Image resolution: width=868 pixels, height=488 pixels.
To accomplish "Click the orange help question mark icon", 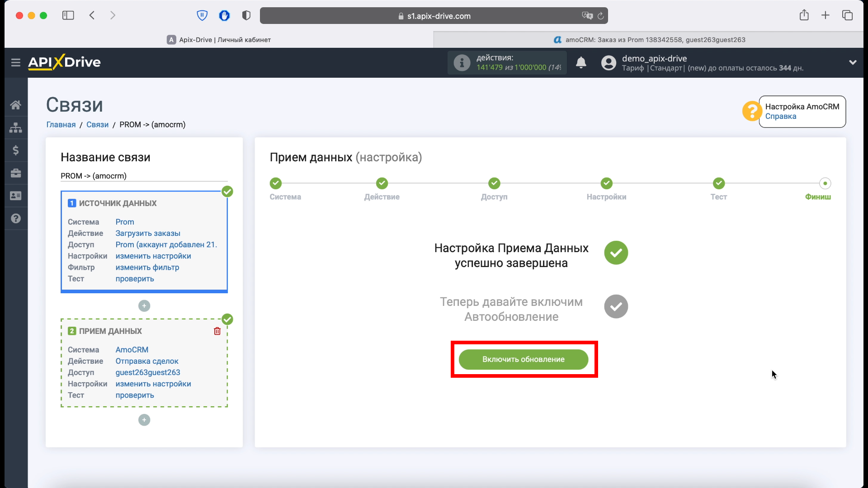I will (752, 111).
